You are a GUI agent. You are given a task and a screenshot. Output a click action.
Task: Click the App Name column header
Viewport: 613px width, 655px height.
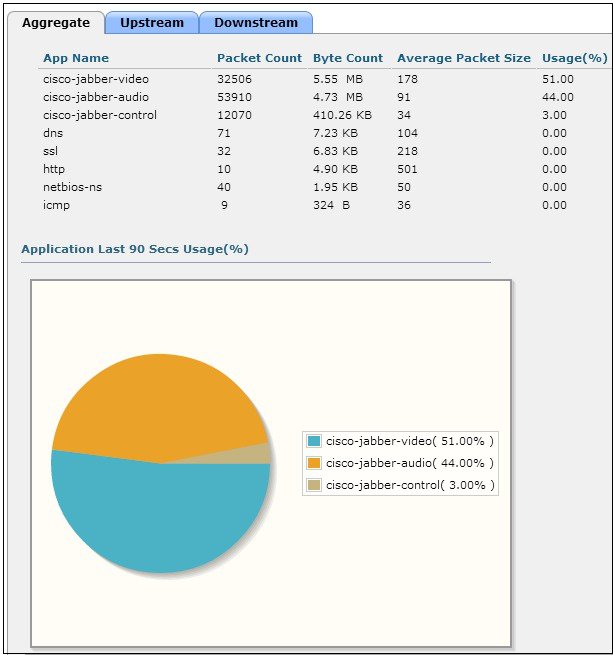click(x=76, y=58)
